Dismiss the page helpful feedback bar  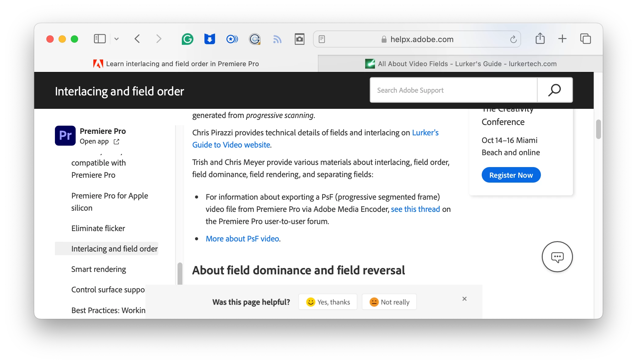point(464,299)
